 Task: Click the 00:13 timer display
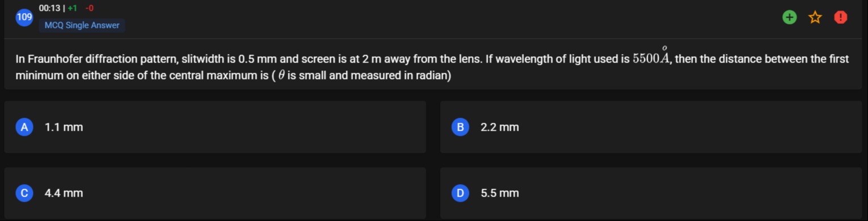coord(49,9)
